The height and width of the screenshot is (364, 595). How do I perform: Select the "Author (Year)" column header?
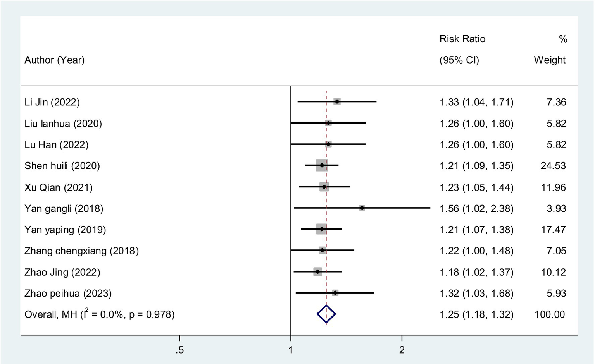point(55,60)
